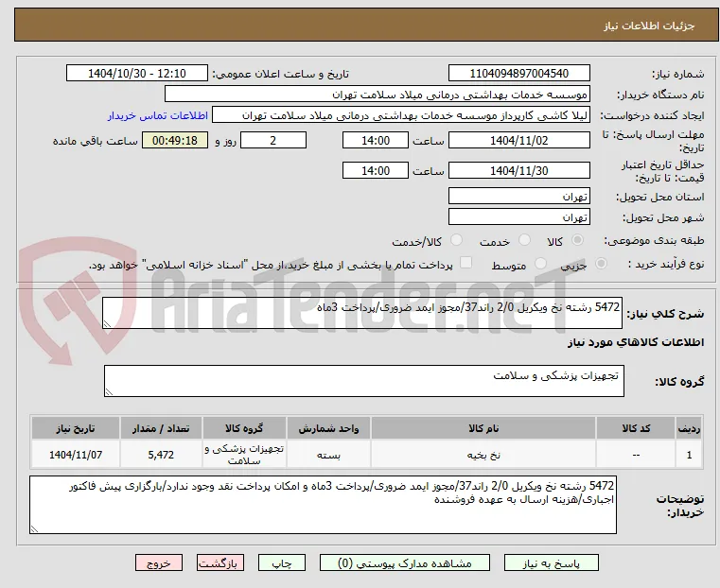720x588 pixels.
Task: Click the price validity time 14:00 field
Action: 376,170
